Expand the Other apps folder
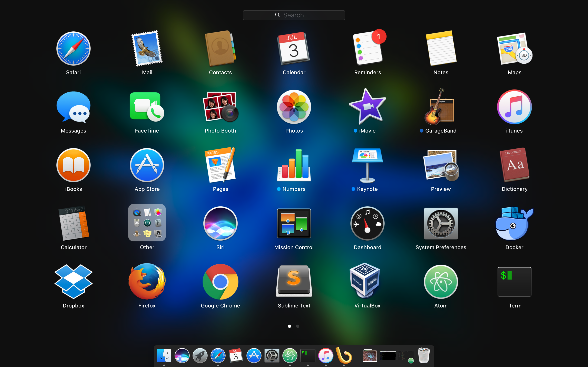This screenshot has height=367, width=588. [x=147, y=223]
